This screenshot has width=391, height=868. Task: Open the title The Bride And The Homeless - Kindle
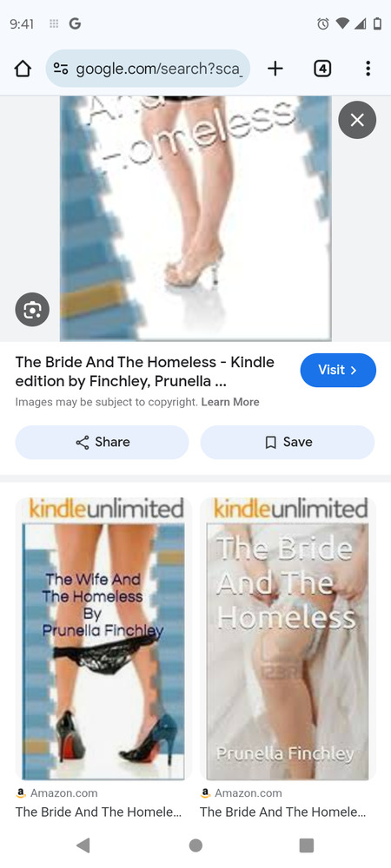(144, 372)
